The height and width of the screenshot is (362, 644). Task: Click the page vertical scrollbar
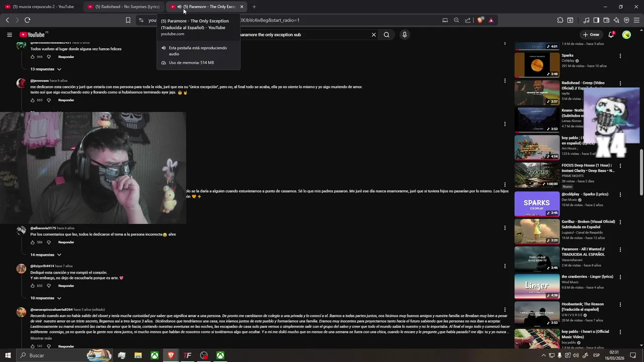(x=641, y=172)
